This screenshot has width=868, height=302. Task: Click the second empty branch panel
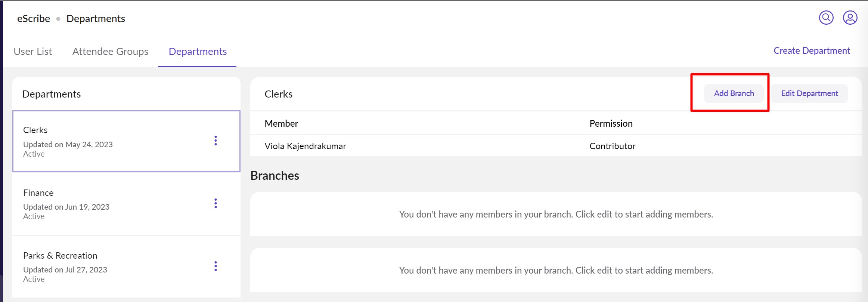(x=556, y=270)
